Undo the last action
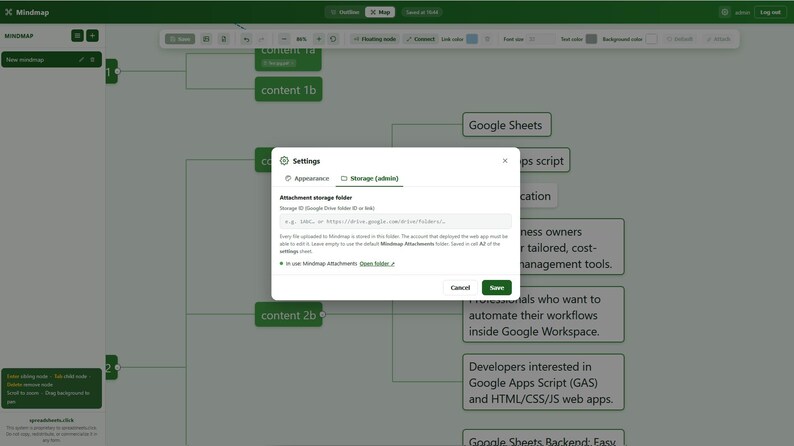This screenshot has width=794, height=446. coord(246,39)
